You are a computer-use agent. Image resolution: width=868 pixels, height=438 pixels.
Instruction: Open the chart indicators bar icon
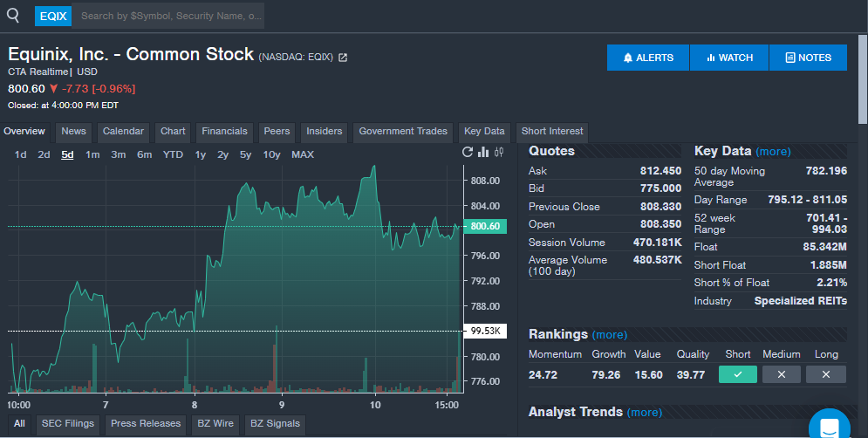[483, 153]
